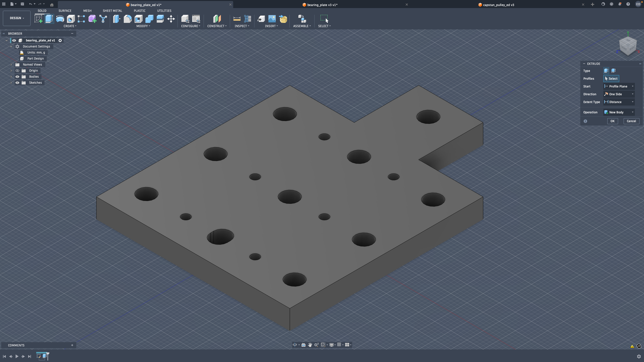This screenshot has width=644, height=362.
Task: Toggle Bodies folder visibility eye
Action: [x=17, y=77]
